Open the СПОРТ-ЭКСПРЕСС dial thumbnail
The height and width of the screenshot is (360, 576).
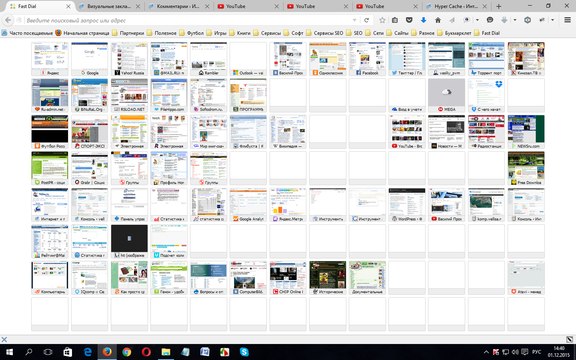click(89, 132)
